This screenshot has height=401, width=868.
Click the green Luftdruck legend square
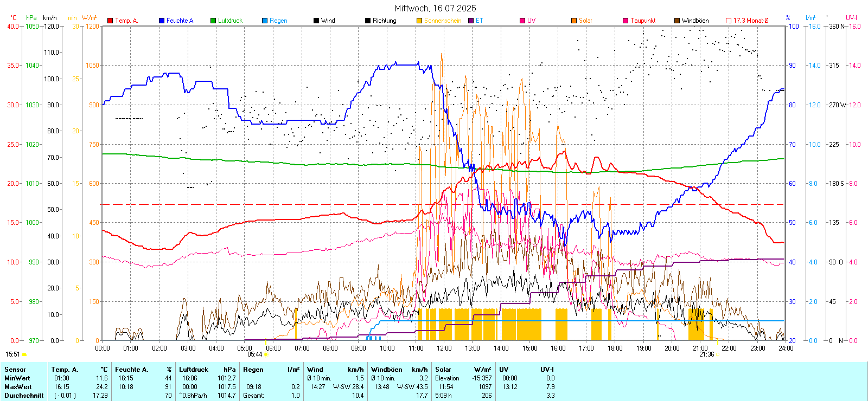point(213,21)
